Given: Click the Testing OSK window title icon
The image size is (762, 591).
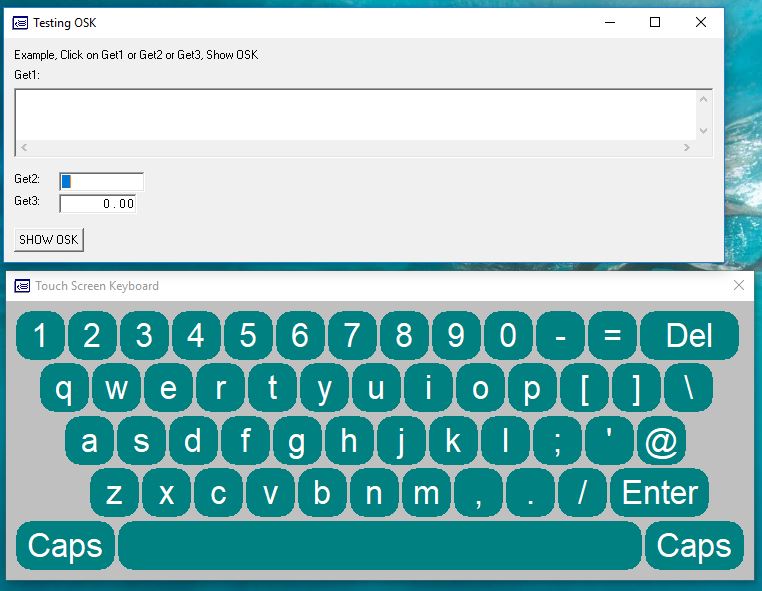Looking at the screenshot, I should (x=19, y=23).
